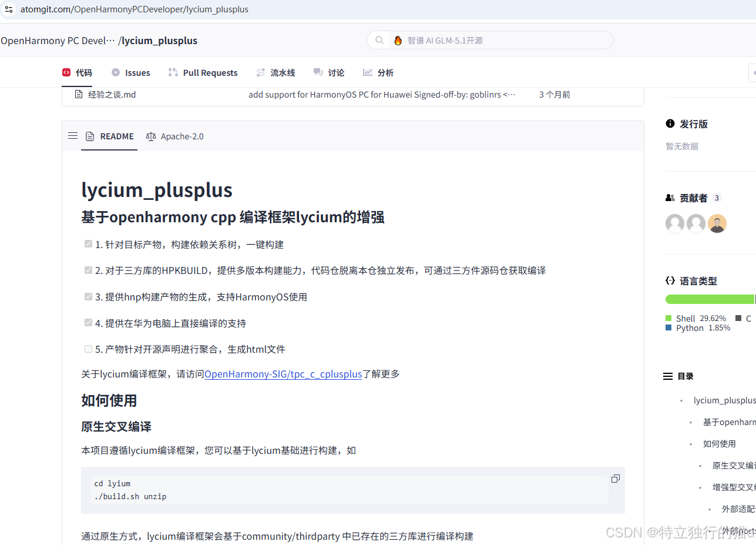Copy the code block with copy icon

click(x=615, y=479)
